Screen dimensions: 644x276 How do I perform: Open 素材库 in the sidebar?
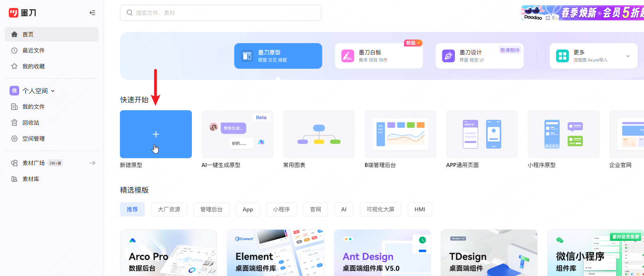(52, 179)
